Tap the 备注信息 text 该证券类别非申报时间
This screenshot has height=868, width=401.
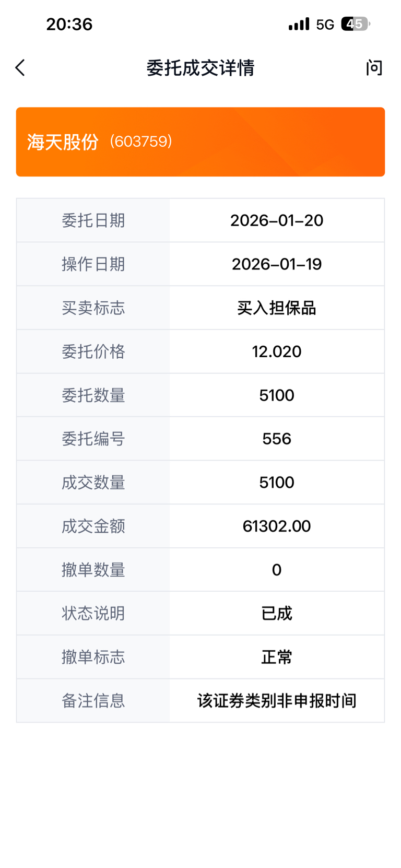point(277,701)
